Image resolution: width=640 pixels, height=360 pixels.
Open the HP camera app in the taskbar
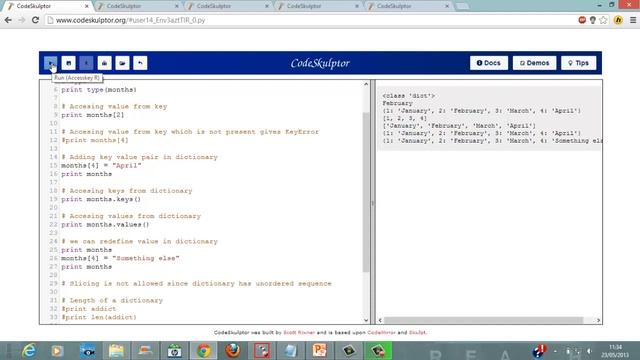pos(174,351)
